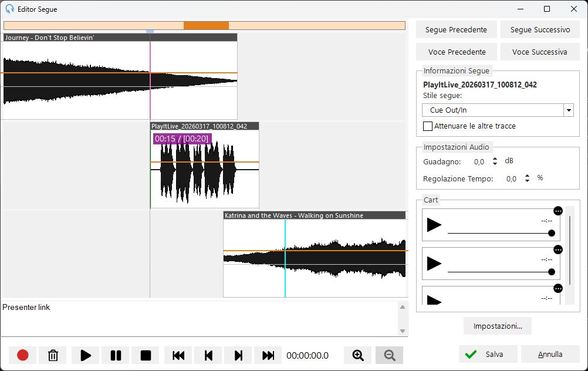Screen dimensions: 588x371
Task: Increase the Regolazione Tempo value
Action: point(527,176)
